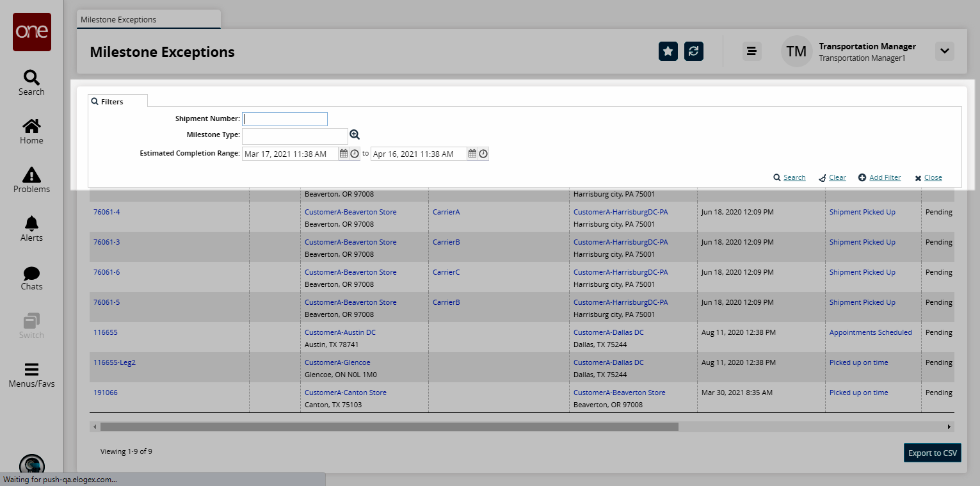Image resolution: width=980 pixels, height=486 pixels.
Task: Open Milestone Type lookup magnifier
Action: click(355, 135)
